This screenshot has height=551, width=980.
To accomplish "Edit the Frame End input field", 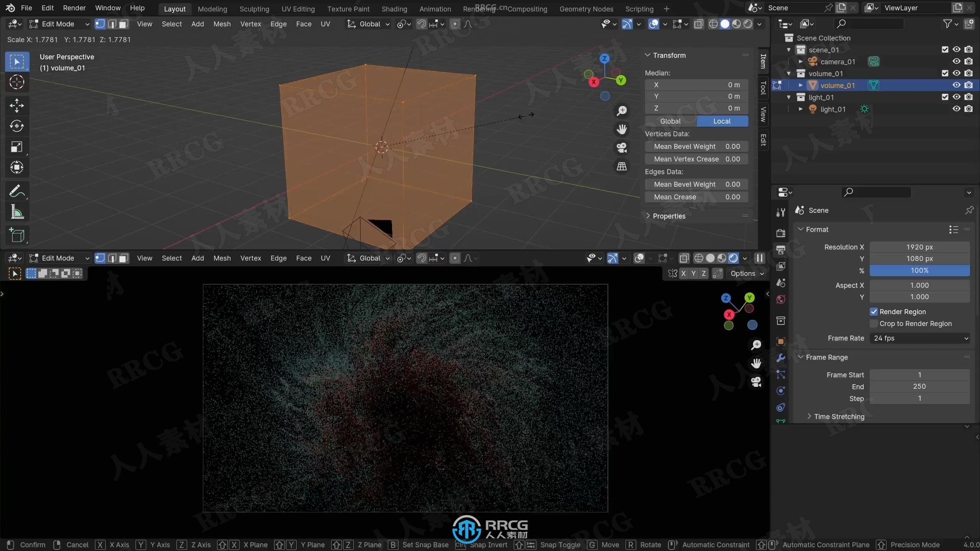I will tap(920, 386).
